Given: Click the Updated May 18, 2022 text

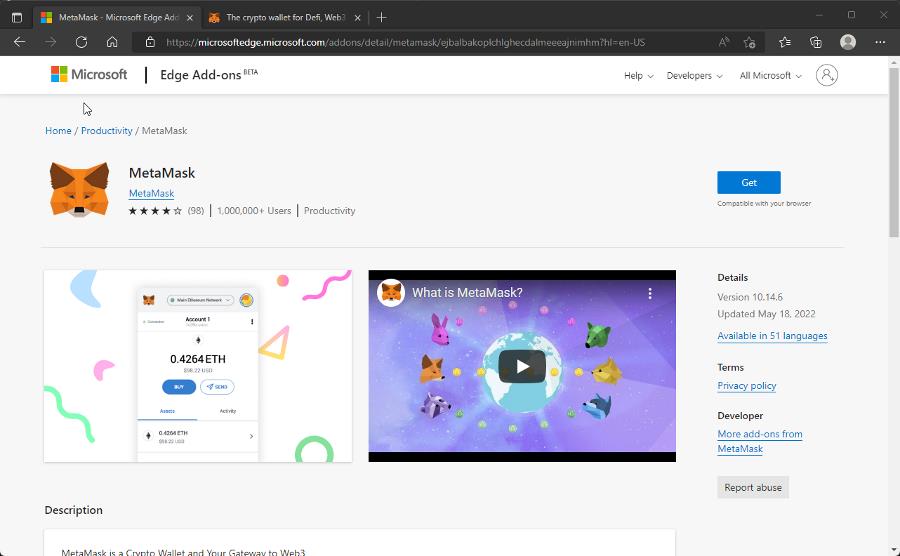Looking at the screenshot, I should (x=766, y=314).
